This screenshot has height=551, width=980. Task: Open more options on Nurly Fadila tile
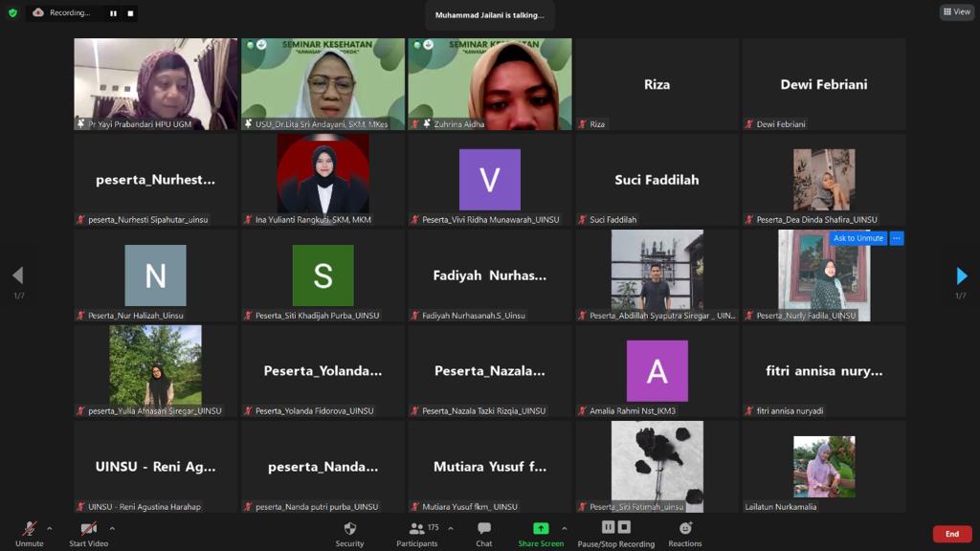pos(896,238)
